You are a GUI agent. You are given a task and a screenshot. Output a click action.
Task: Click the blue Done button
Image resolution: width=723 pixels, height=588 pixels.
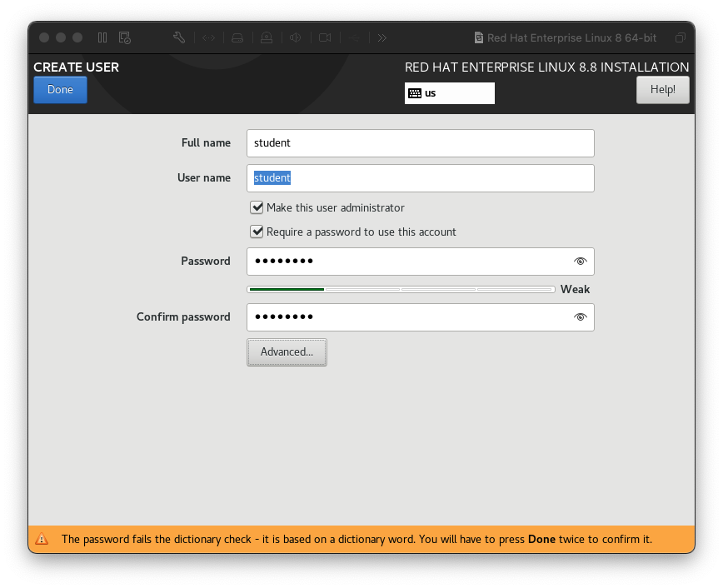pyautogui.click(x=61, y=89)
